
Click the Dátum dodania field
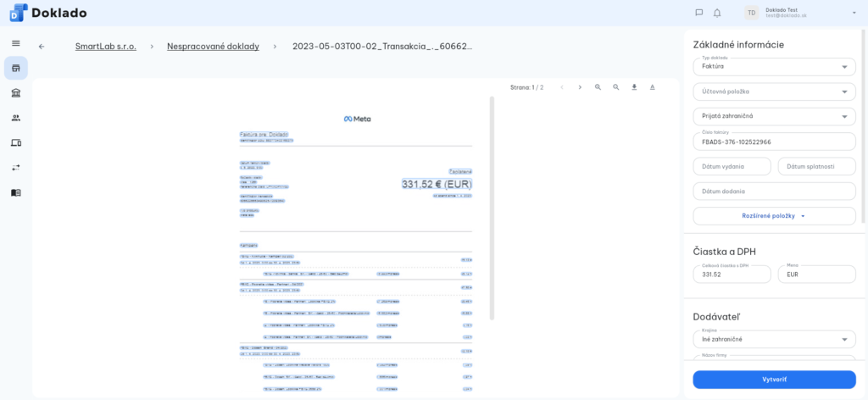point(775,192)
